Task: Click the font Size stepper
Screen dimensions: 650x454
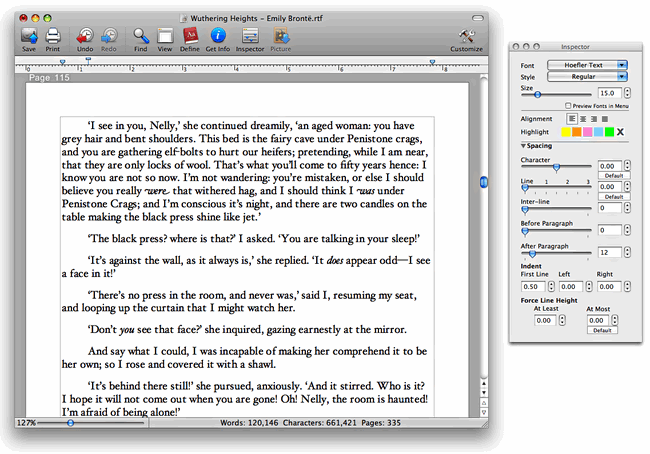Action: pos(627,93)
